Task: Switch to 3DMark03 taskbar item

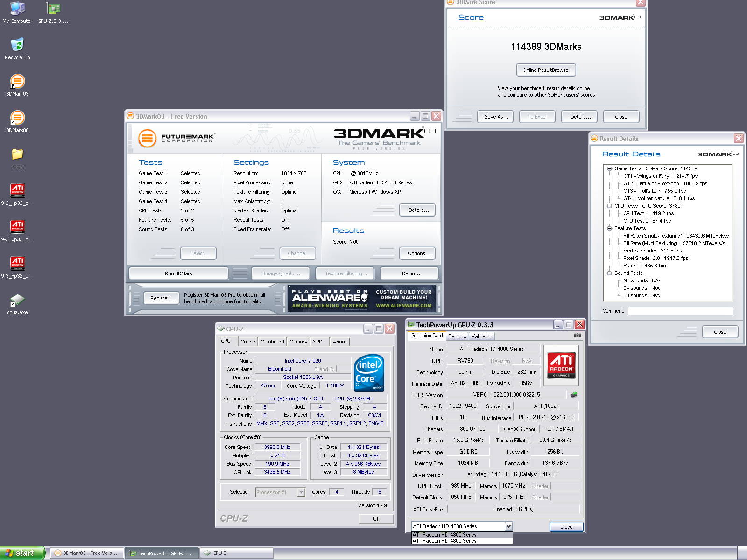Action: pos(87,553)
